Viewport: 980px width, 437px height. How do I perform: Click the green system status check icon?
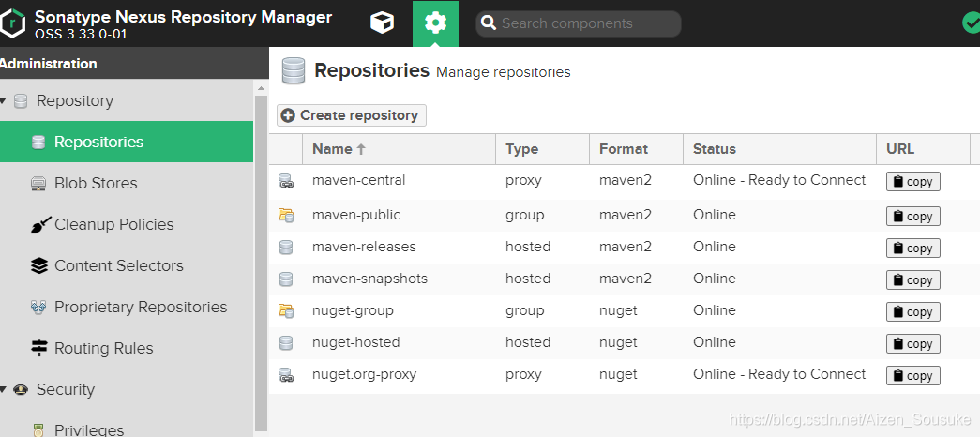point(971,23)
